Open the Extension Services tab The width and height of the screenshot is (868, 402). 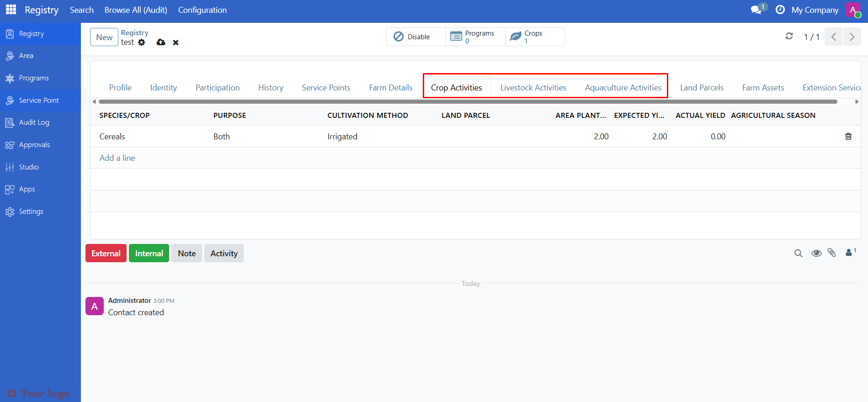click(831, 88)
